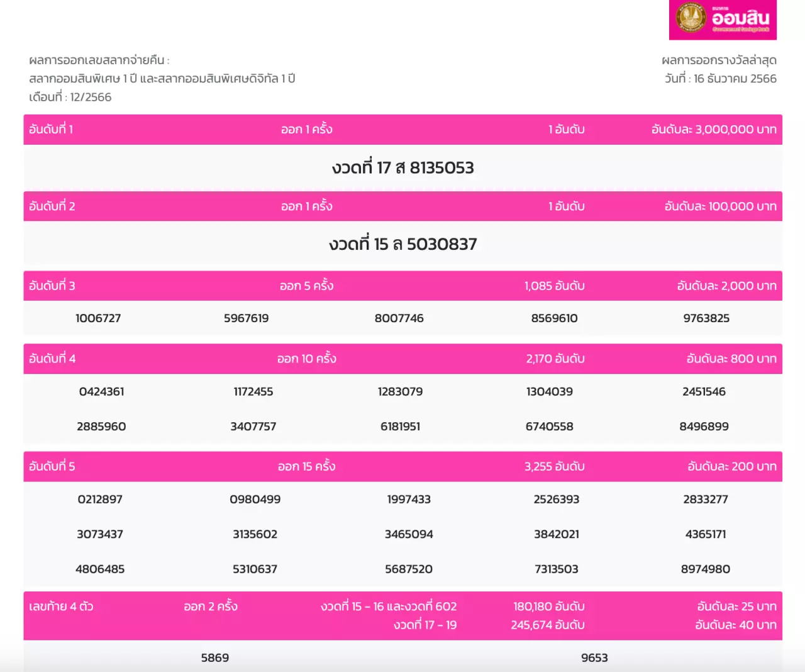Select fourth prize number 0424361

click(x=102, y=391)
